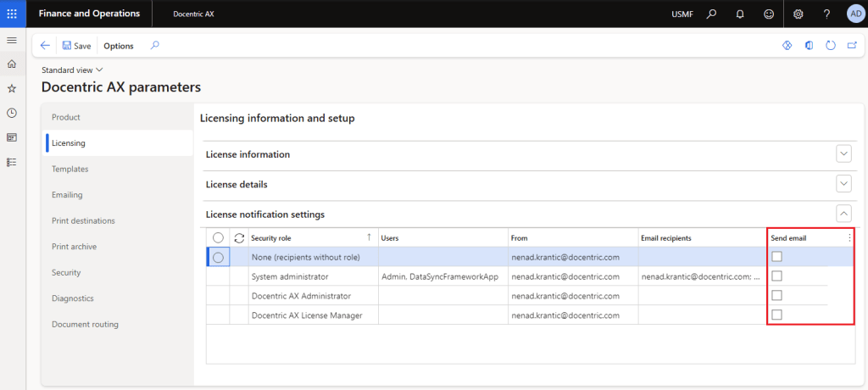
Task: Select the Security tab
Action: 118,272
